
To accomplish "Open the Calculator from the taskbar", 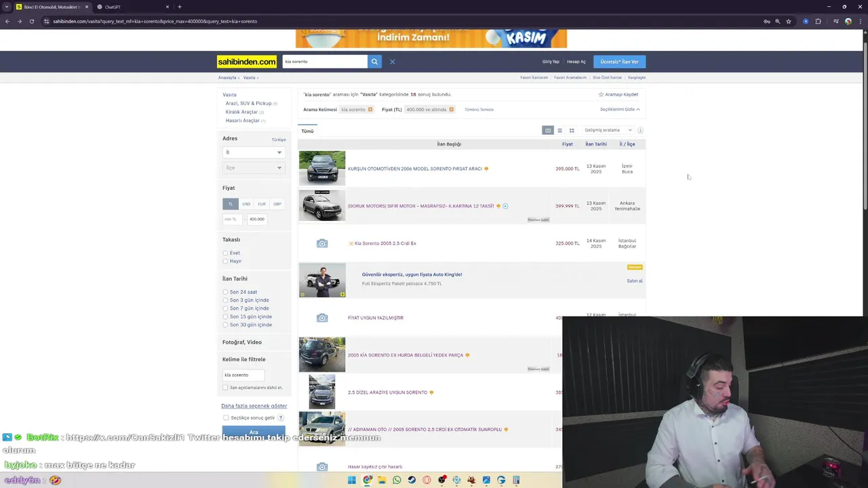I will point(516,480).
